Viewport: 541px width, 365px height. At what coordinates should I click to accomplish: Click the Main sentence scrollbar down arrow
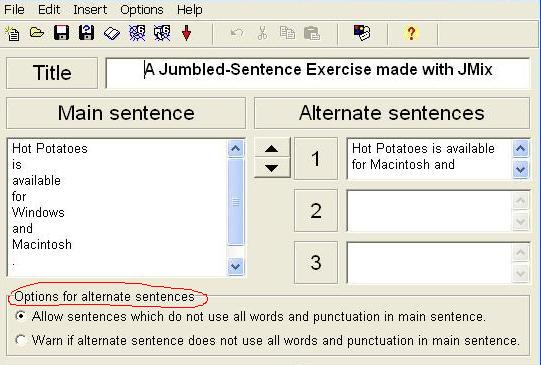tap(236, 266)
